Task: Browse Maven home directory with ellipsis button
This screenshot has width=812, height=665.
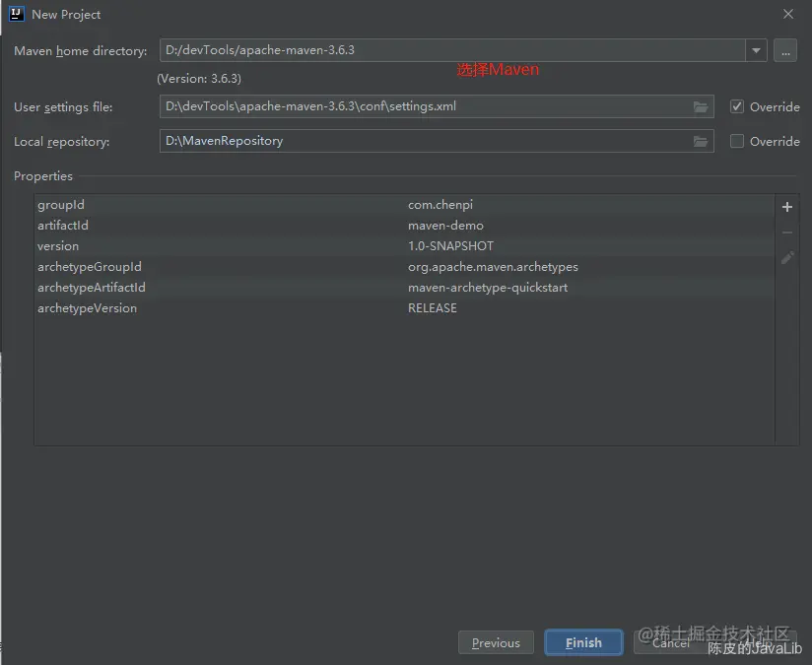Action: (785, 50)
